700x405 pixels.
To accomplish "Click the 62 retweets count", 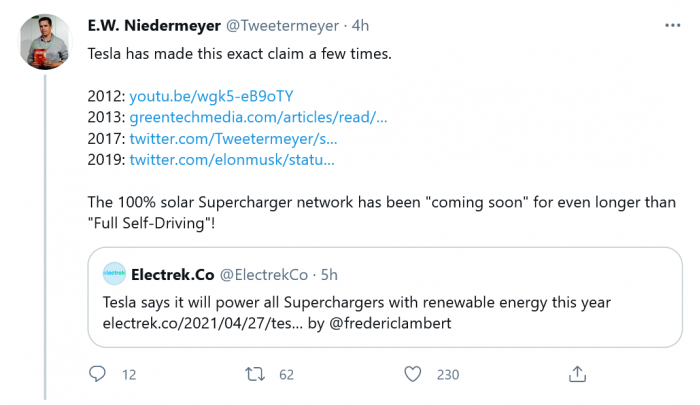I will click(287, 375).
